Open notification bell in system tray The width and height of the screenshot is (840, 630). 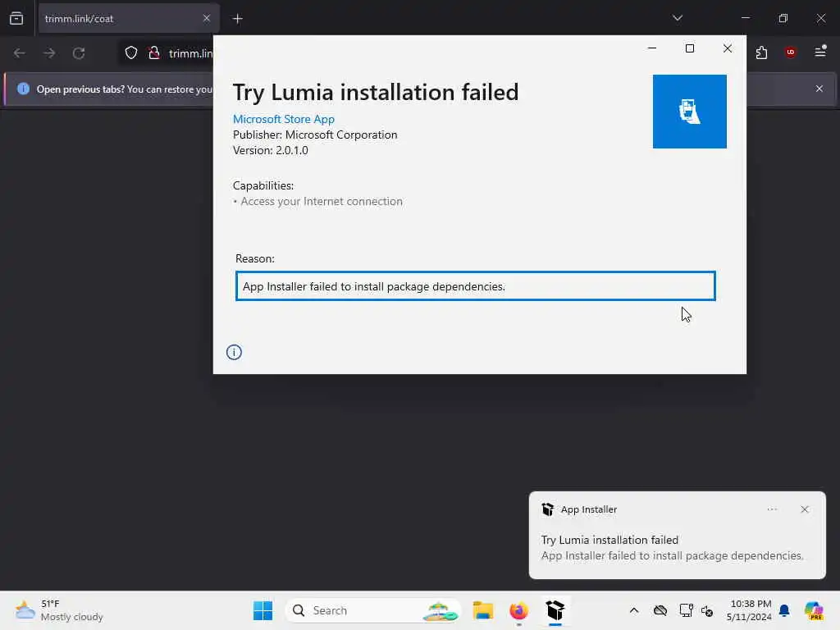(784, 610)
